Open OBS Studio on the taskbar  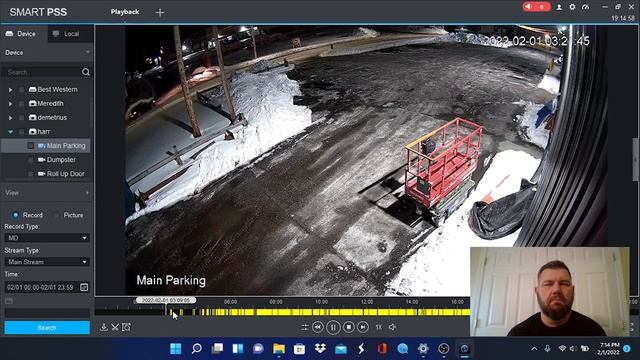[x=444, y=349]
